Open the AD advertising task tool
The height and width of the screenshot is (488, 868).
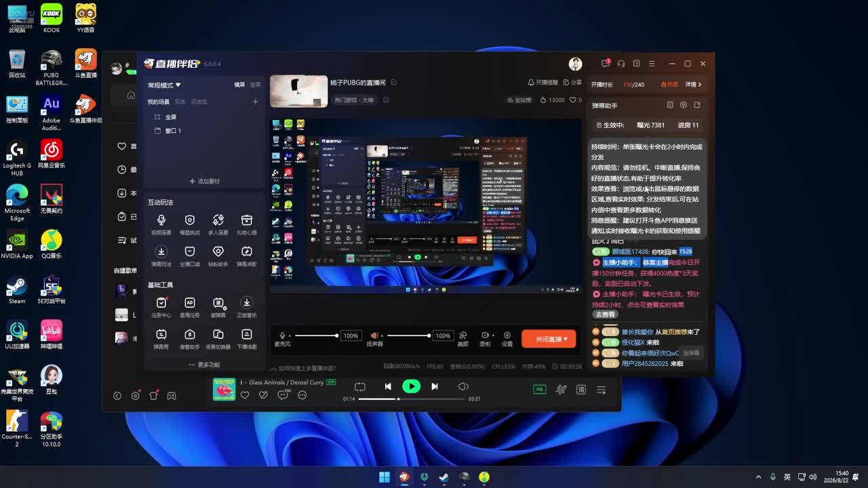(190, 307)
